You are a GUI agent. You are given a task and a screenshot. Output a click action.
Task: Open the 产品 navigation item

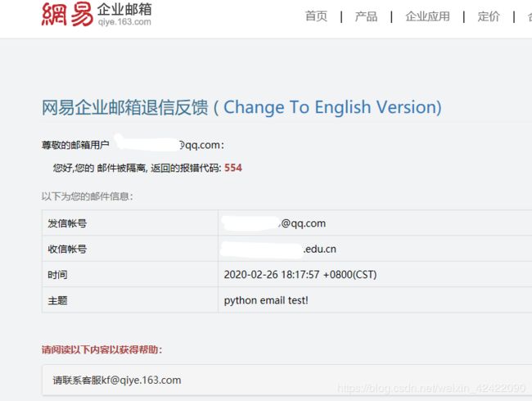pos(366,16)
